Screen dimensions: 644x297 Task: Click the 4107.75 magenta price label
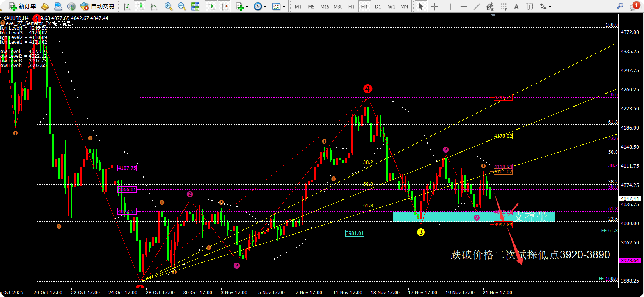[127, 168]
